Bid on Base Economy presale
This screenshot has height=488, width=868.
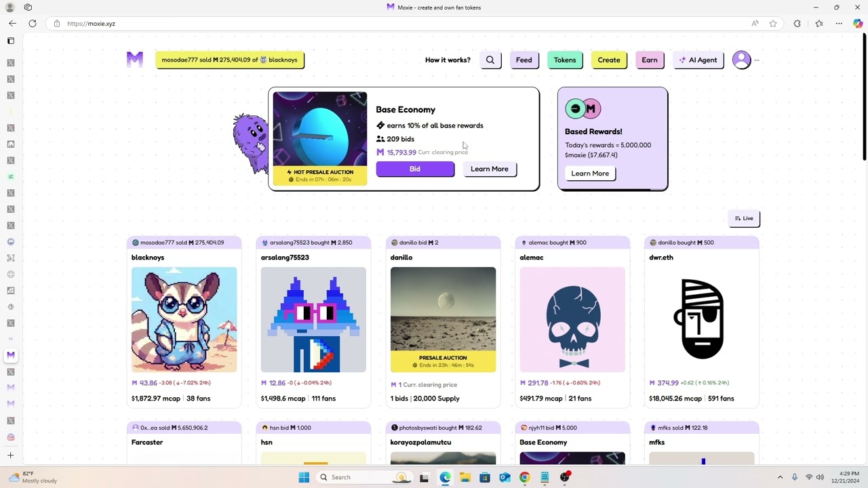click(x=415, y=169)
